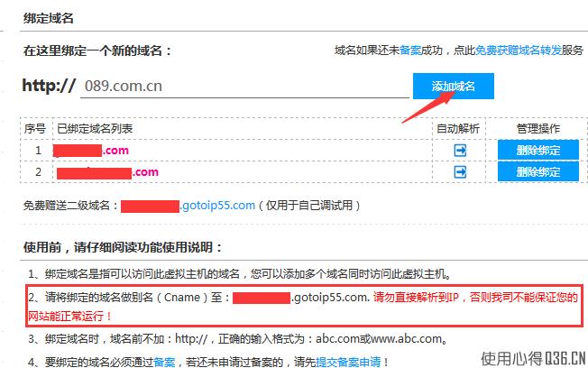Select the 使用前，请仔细阅读功能使用说明 heading
The height and width of the screenshot is (368, 588).
[123, 247]
